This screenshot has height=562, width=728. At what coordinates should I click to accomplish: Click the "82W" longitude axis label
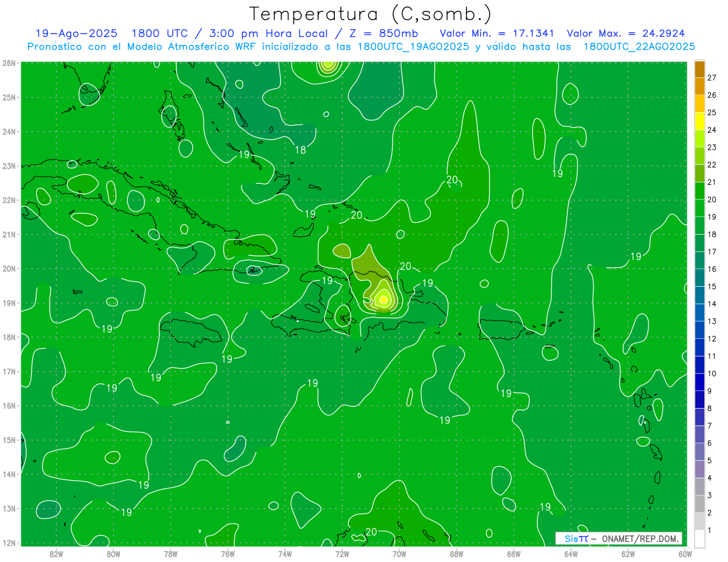click(x=56, y=553)
